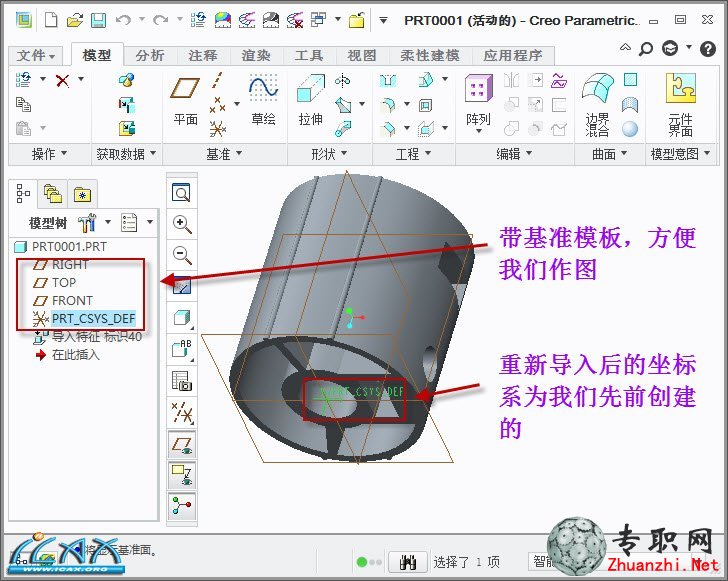
Task: Open the Folder Browser navigator tab
Action: 52,194
